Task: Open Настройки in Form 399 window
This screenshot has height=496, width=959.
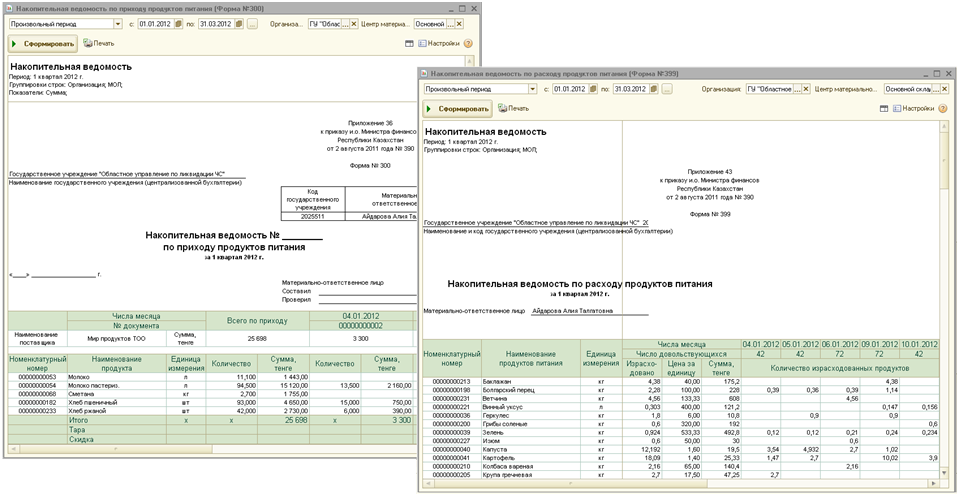Action: [x=912, y=108]
